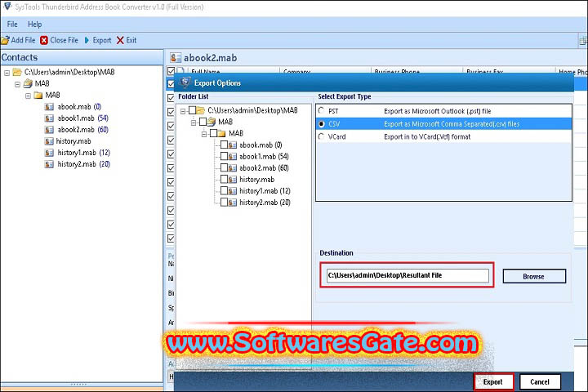The width and height of the screenshot is (588, 392).
Task: Select 'abook1.mab (54)' label in Contacts tree
Action: [82, 118]
